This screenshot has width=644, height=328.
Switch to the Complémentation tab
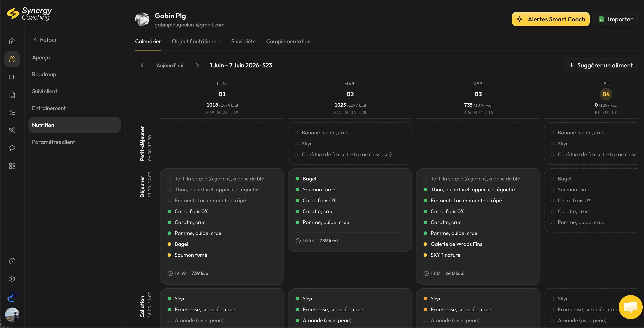[x=288, y=42]
